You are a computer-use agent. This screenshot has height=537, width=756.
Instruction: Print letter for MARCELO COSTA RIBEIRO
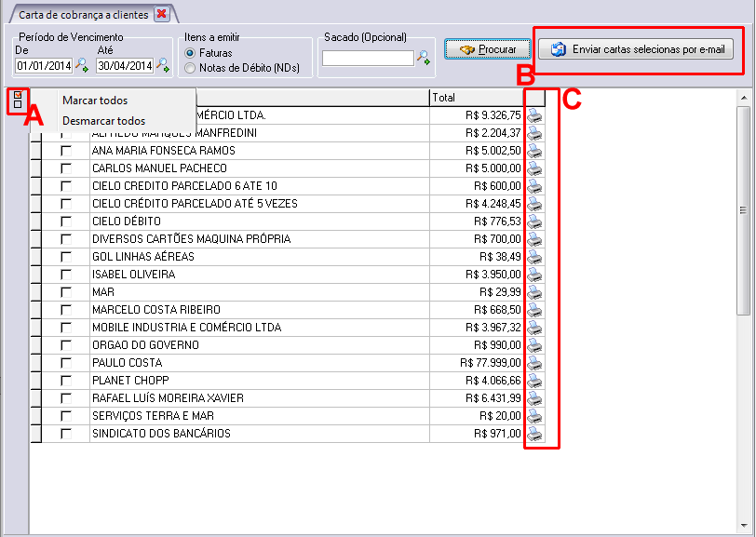(534, 310)
